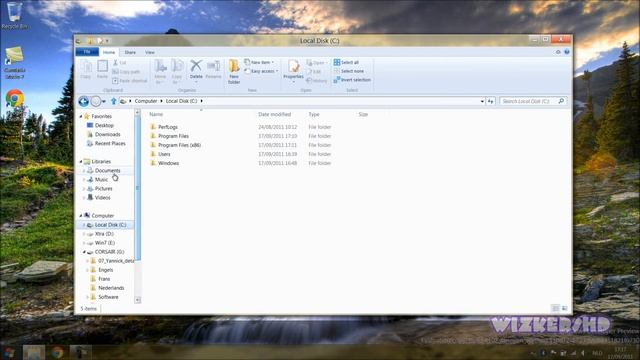Expand the Xtra (D:) drive node
Image resolution: width=640 pixels, height=360 pixels.
pyautogui.click(x=84, y=234)
